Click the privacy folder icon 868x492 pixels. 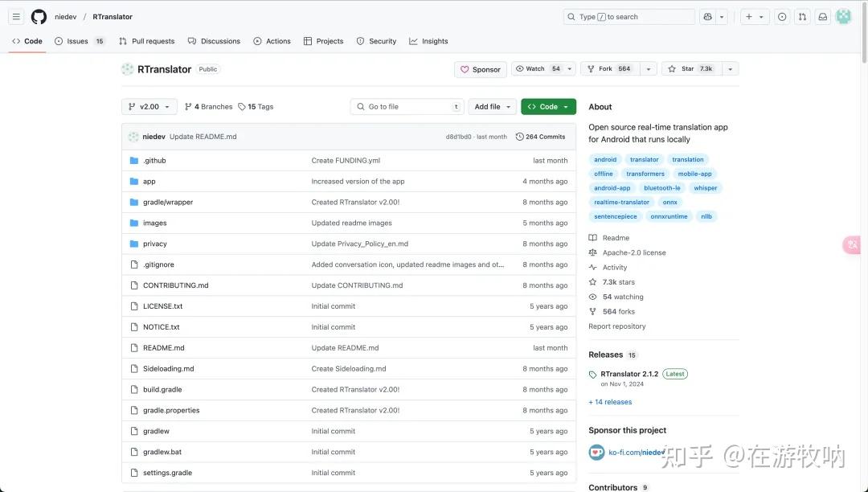(x=134, y=244)
